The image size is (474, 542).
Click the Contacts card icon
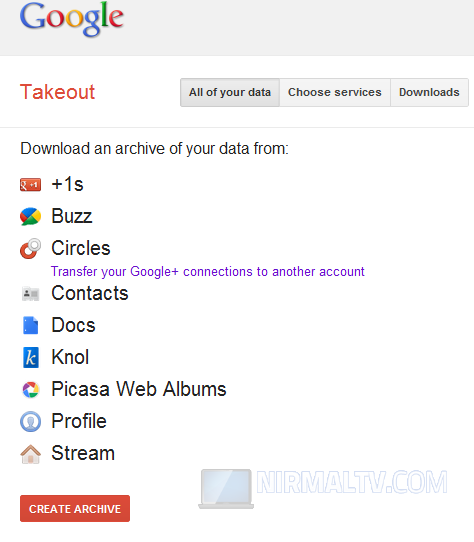click(30, 294)
